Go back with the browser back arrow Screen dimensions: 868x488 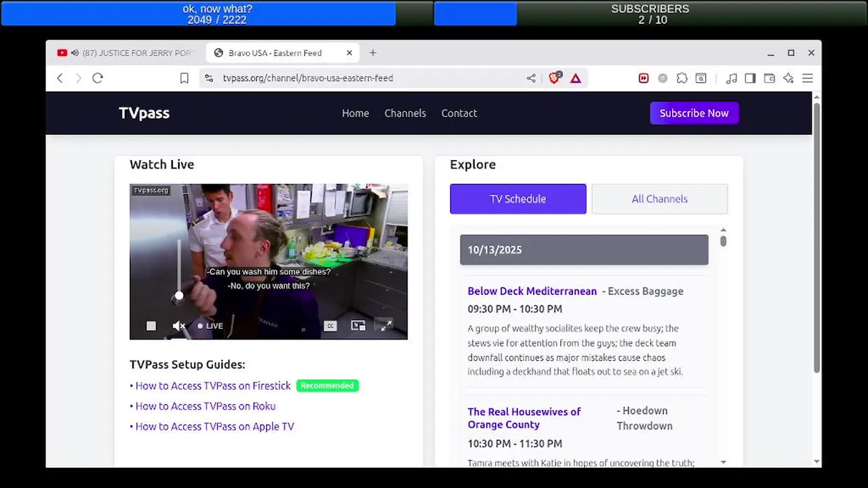pyautogui.click(x=60, y=78)
